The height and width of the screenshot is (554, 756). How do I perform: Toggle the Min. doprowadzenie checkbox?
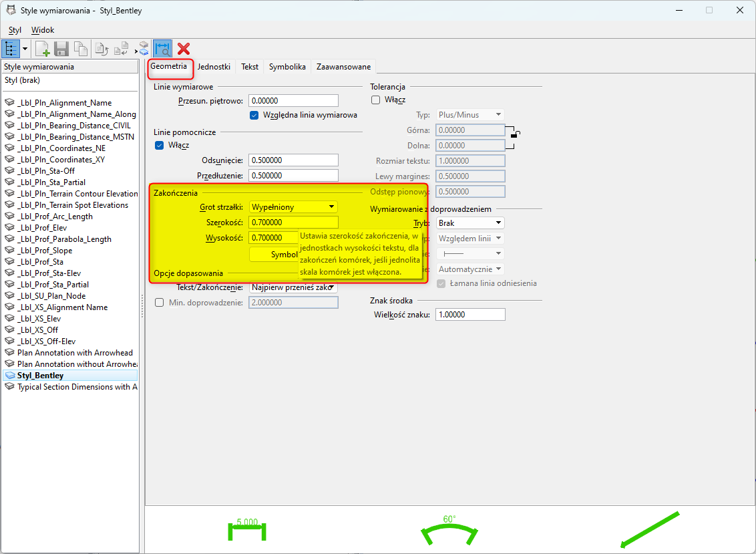[159, 302]
